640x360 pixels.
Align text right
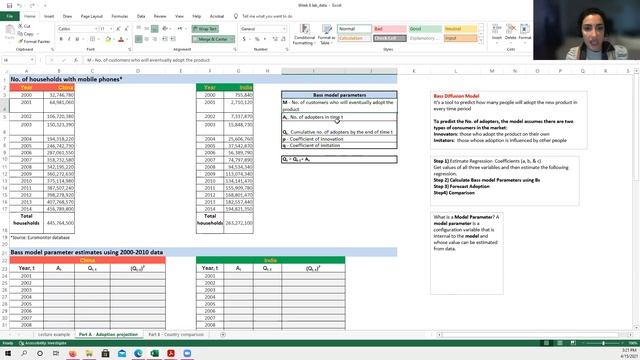point(155,39)
